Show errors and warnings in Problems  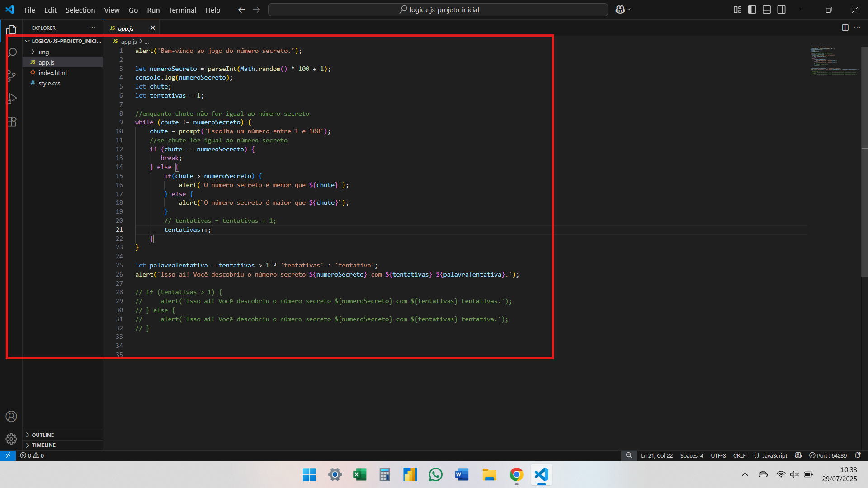(x=32, y=455)
